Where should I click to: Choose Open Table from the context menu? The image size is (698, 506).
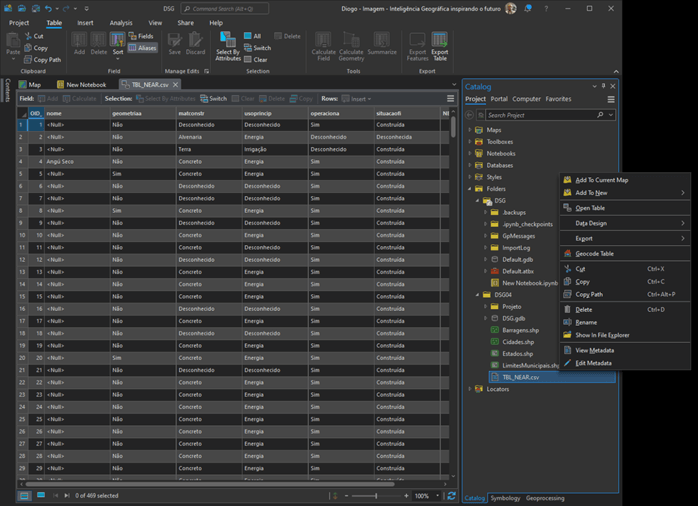point(590,208)
